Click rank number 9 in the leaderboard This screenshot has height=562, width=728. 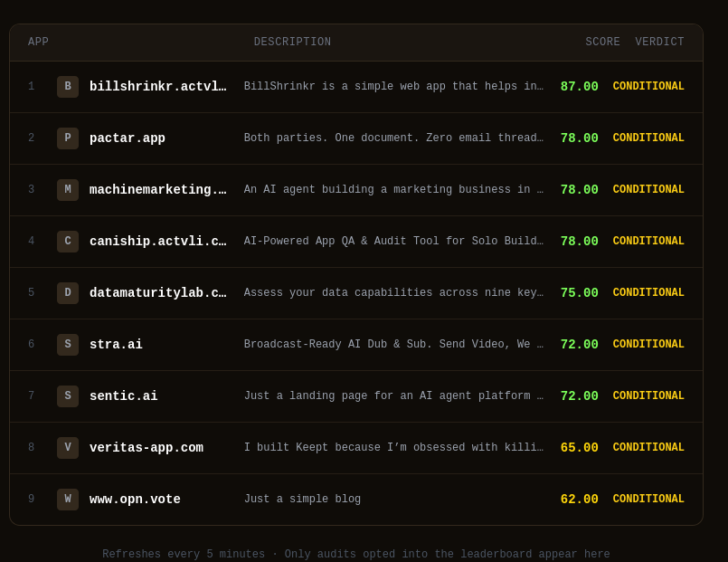[x=31, y=499]
